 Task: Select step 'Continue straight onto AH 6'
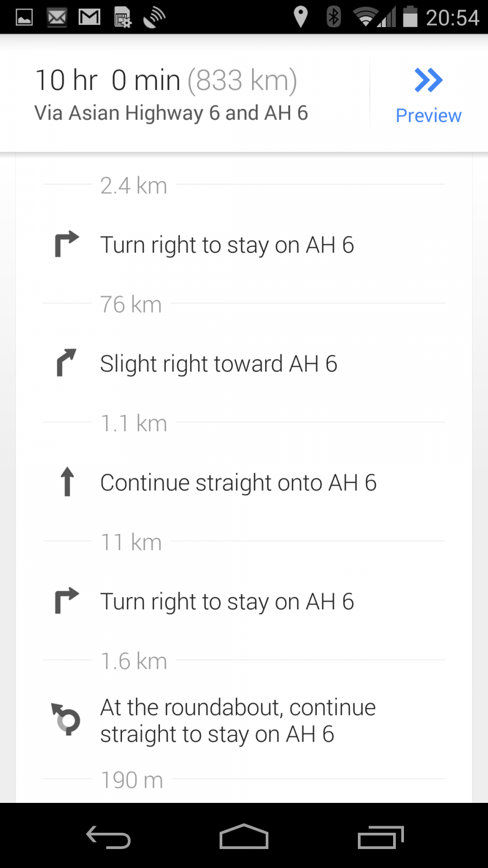(238, 483)
